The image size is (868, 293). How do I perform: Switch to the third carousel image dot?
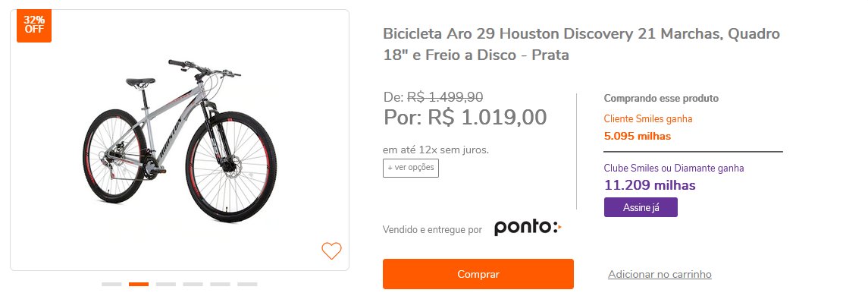tap(165, 284)
